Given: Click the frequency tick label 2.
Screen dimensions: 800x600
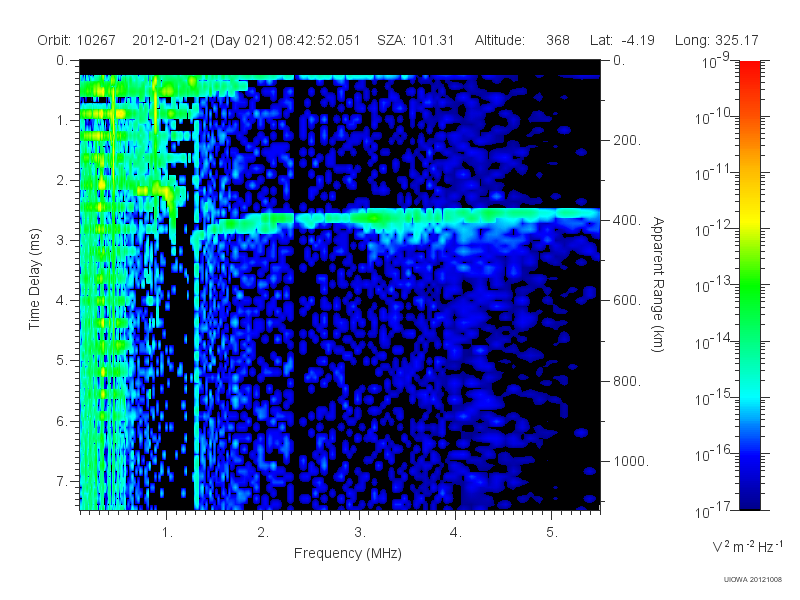Looking at the screenshot, I should coord(263,533).
